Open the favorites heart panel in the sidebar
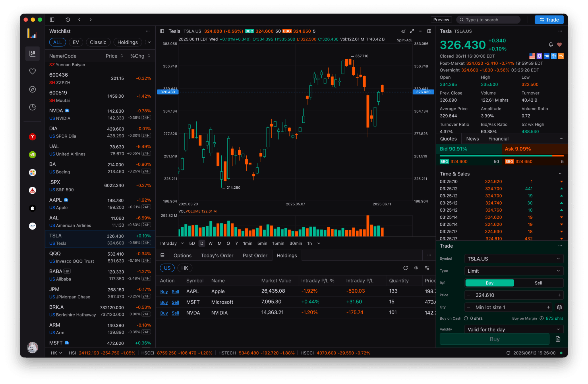This screenshot has height=384, width=588. click(x=32, y=71)
